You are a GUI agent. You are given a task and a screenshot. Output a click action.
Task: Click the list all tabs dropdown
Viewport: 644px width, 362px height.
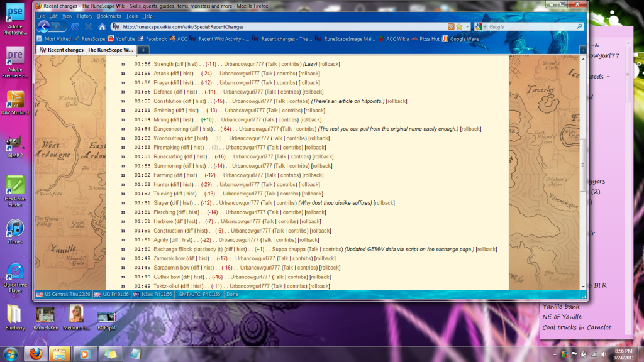pos(583,50)
